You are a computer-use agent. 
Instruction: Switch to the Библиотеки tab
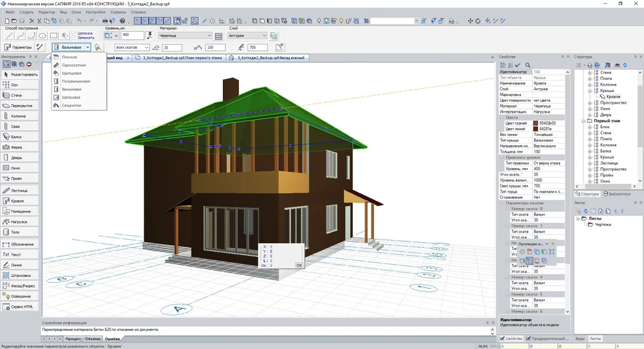pos(617,194)
